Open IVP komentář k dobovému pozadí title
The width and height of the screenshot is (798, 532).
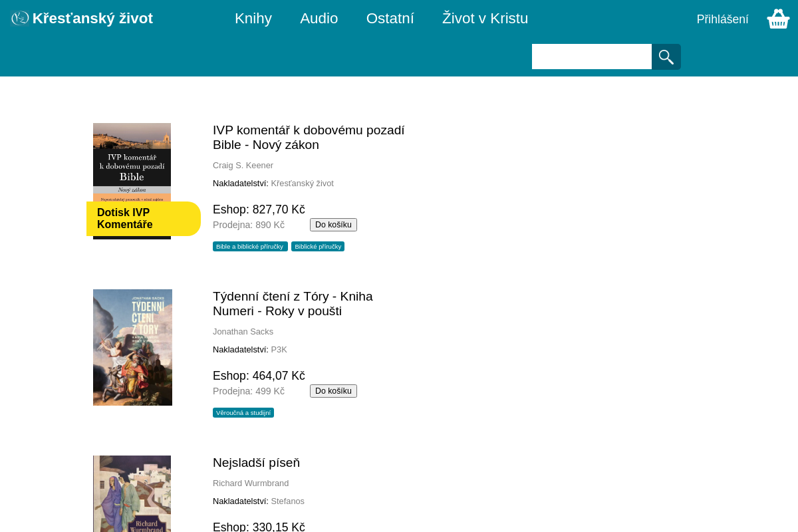coord(309,138)
